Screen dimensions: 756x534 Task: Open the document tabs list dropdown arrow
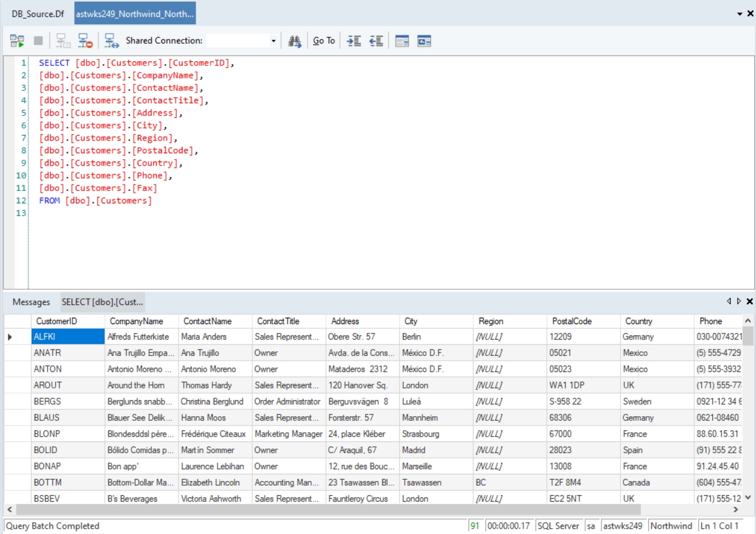coord(741,14)
